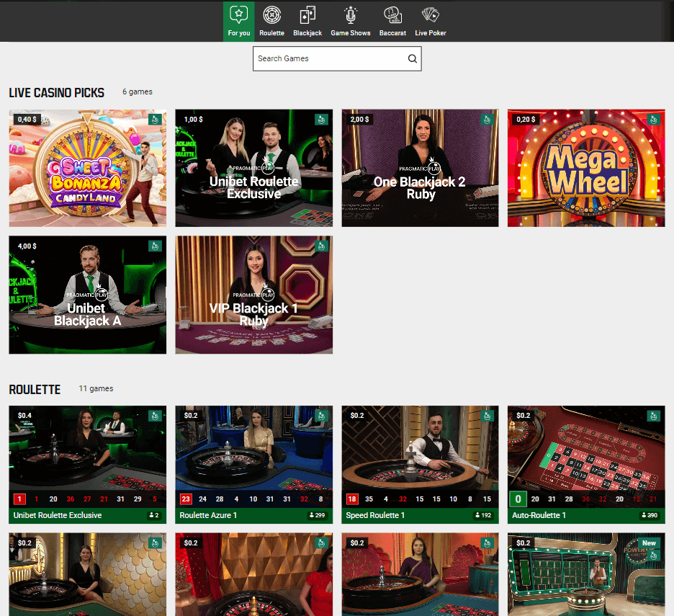674x616 pixels.
Task: Open the Auto-Roulette 1 table
Action: [x=586, y=465]
